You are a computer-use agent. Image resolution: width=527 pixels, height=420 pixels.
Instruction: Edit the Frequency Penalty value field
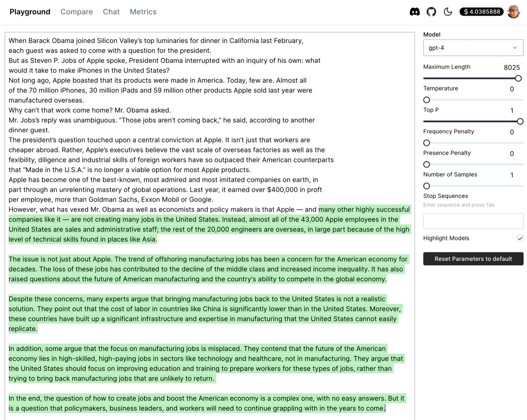512,132
